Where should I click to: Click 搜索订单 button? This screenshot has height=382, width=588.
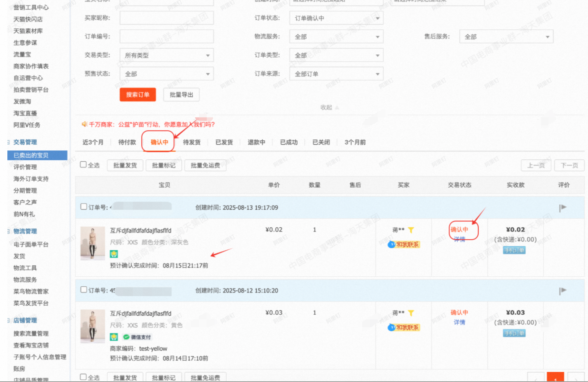pyautogui.click(x=138, y=94)
